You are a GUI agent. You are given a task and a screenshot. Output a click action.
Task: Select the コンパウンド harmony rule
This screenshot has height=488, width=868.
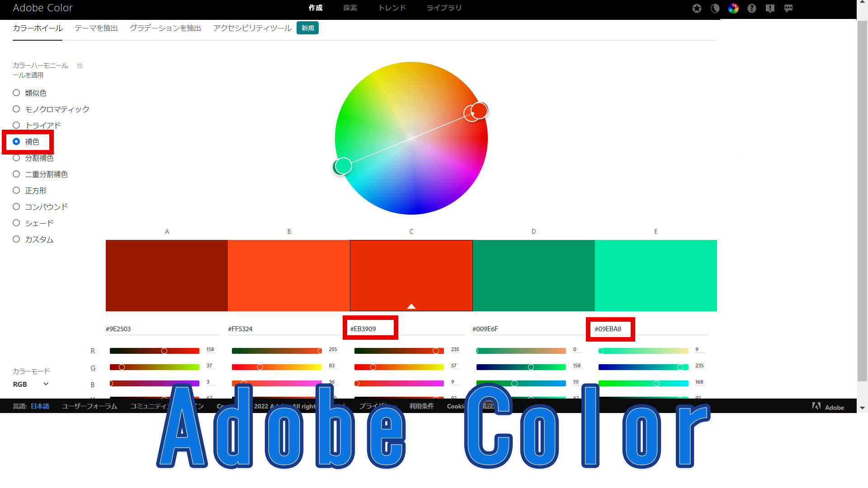(x=40, y=206)
